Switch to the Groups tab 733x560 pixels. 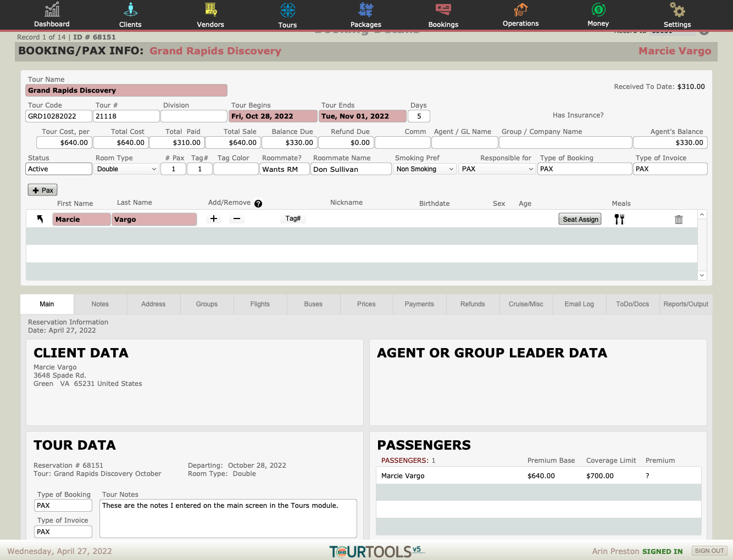click(x=207, y=304)
